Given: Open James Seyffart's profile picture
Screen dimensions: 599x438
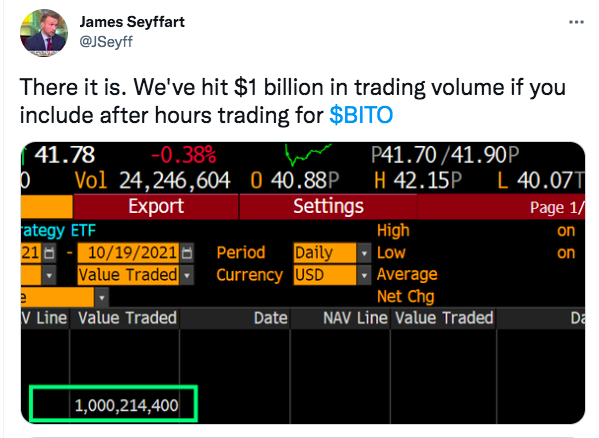Looking at the screenshot, I should (44, 33).
